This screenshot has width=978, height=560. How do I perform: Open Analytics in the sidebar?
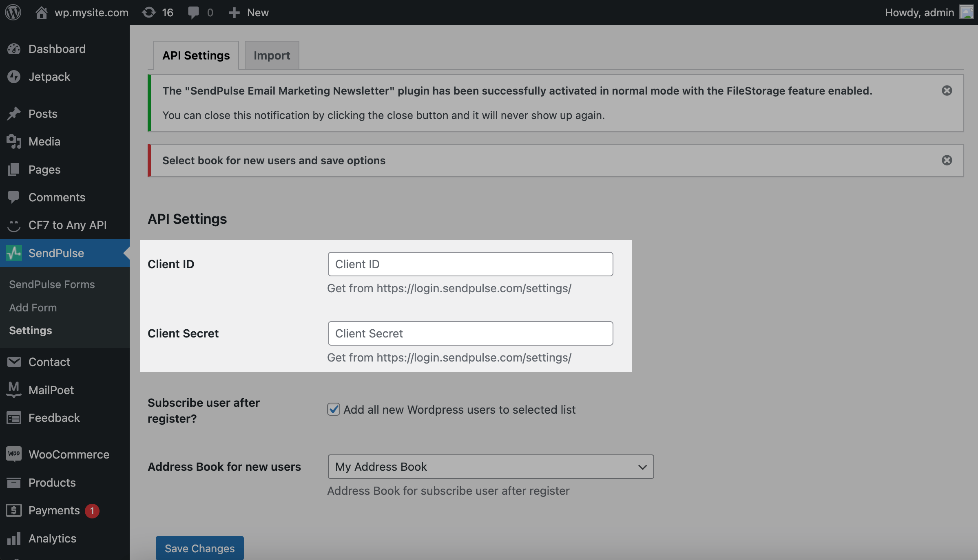[x=52, y=538]
